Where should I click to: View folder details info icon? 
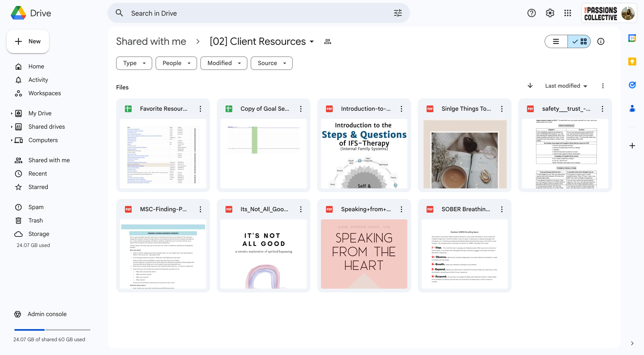(x=600, y=41)
